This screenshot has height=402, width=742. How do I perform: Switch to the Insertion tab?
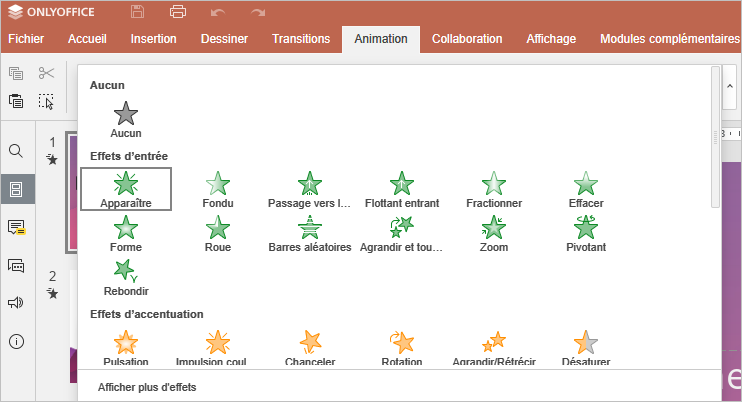[x=153, y=39]
